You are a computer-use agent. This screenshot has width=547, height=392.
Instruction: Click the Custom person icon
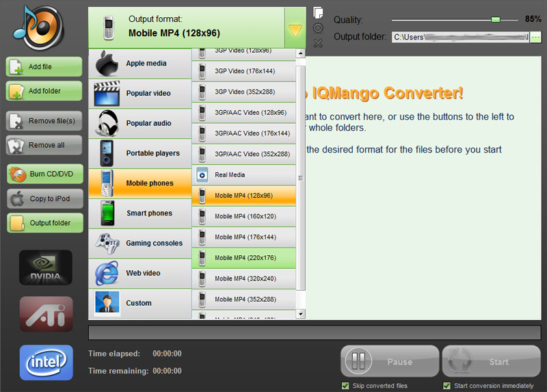point(107,302)
